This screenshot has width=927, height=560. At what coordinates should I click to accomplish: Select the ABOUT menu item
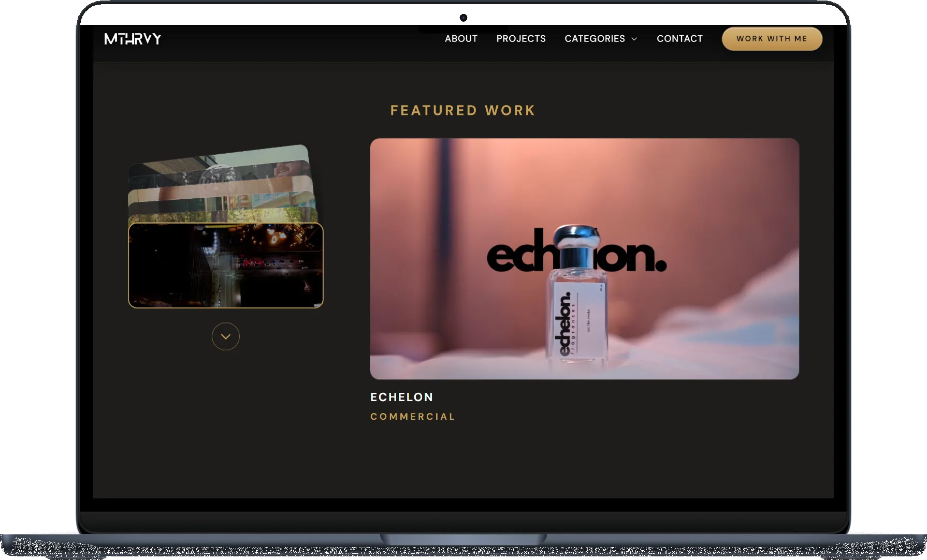[x=461, y=38]
